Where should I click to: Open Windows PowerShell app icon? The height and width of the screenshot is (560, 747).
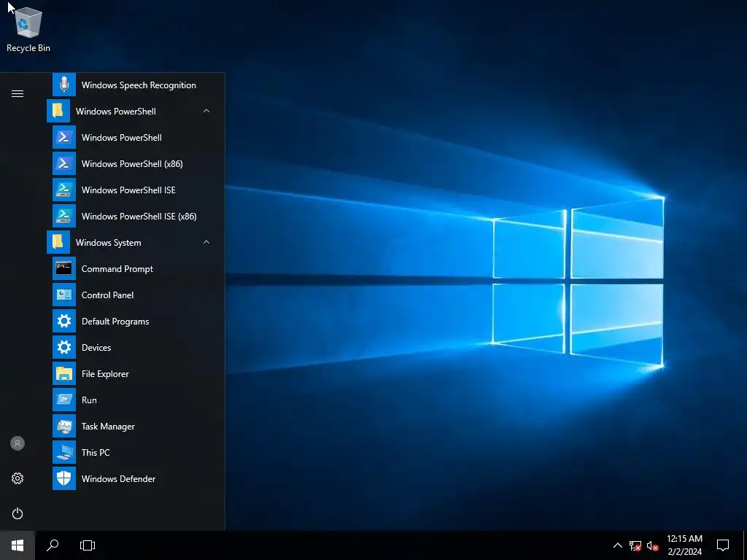pyautogui.click(x=64, y=137)
